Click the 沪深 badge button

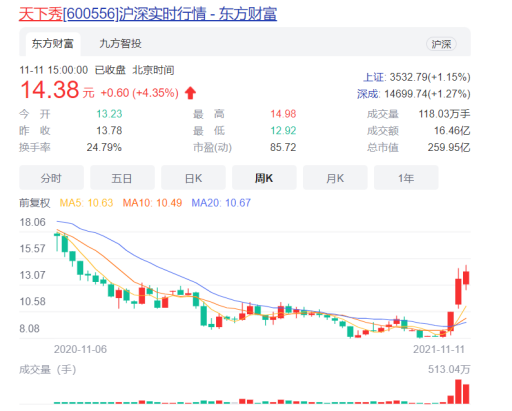pyautogui.click(x=441, y=44)
